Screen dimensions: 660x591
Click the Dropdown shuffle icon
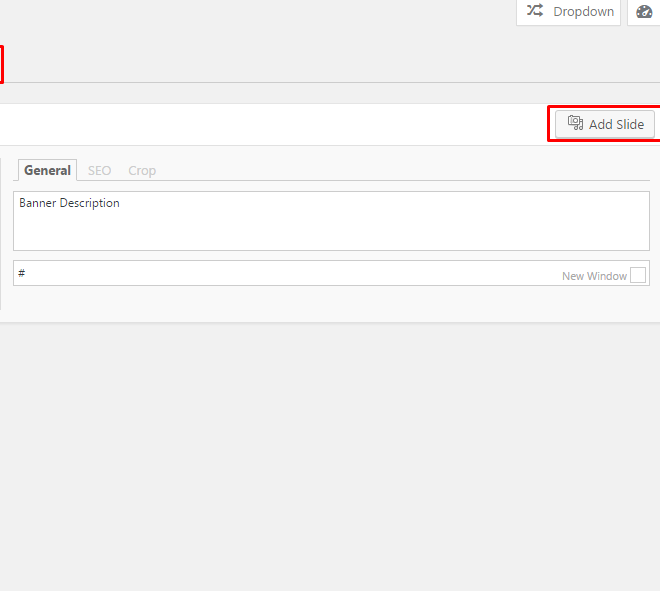(x=535, y=10)
